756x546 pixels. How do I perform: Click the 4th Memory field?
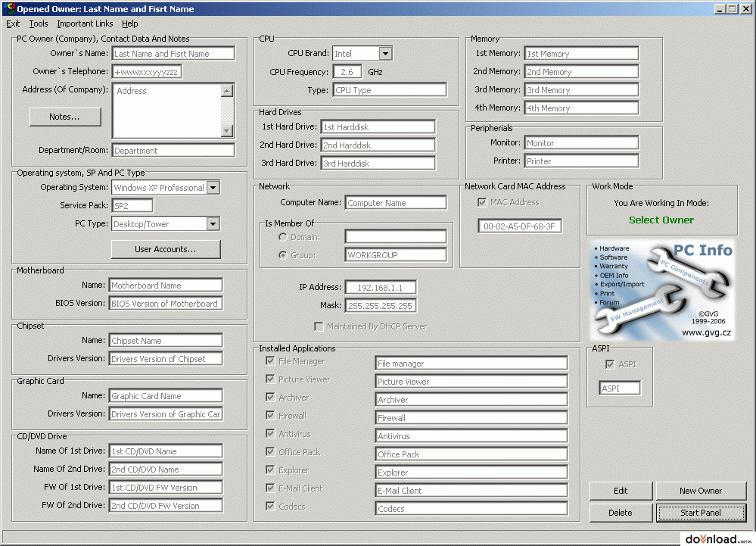click(x=581, y=108)
